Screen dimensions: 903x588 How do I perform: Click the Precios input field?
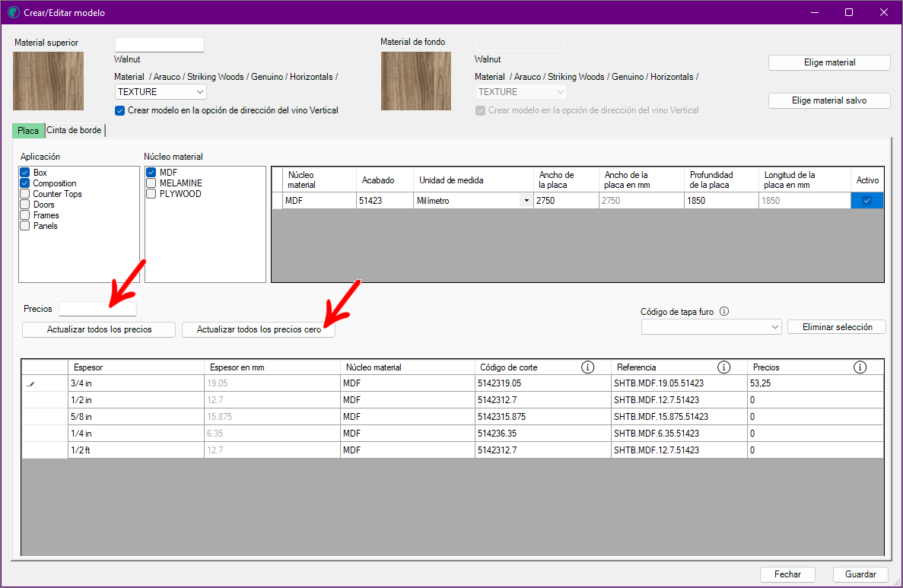(x=97, y=309)
